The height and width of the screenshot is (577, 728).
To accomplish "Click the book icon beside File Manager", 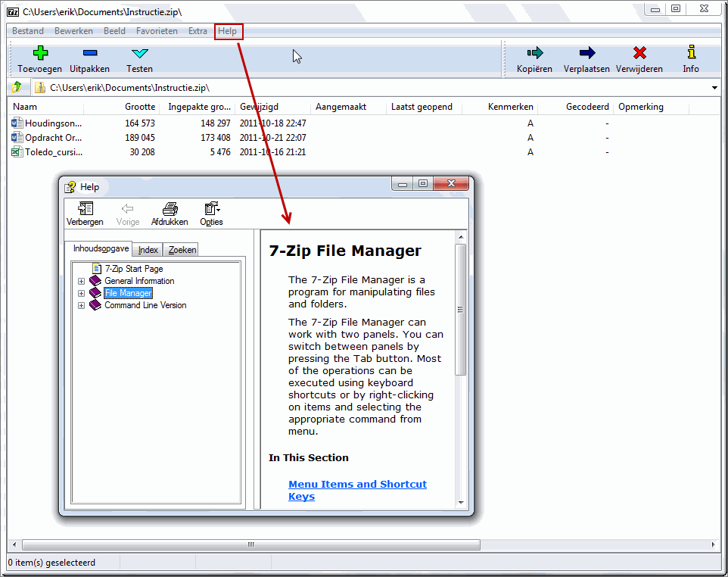I will pyautogui.click(x=95, y=293).
